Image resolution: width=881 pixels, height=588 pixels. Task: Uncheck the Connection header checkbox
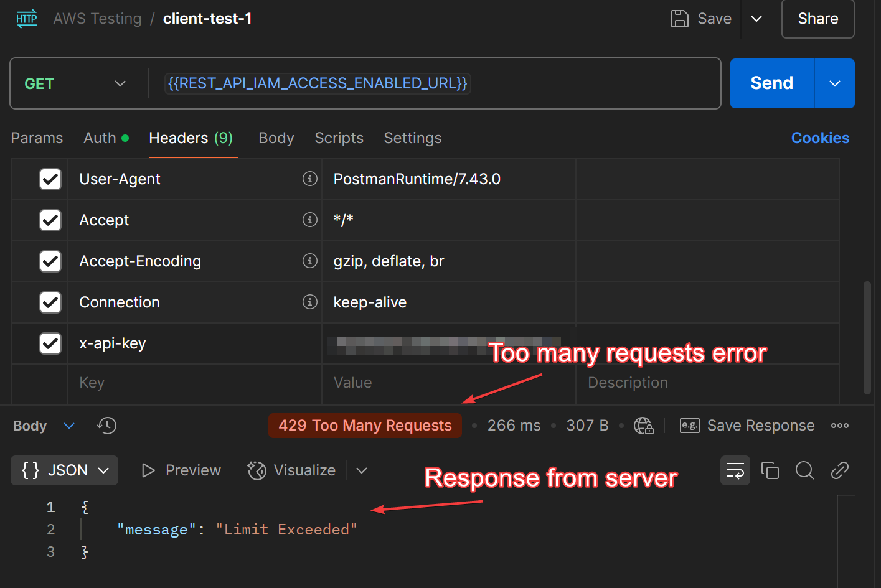tap(50, 302)
